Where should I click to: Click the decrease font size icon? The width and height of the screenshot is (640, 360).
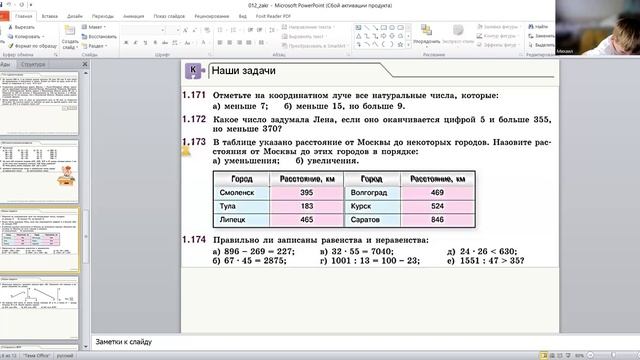195,30
